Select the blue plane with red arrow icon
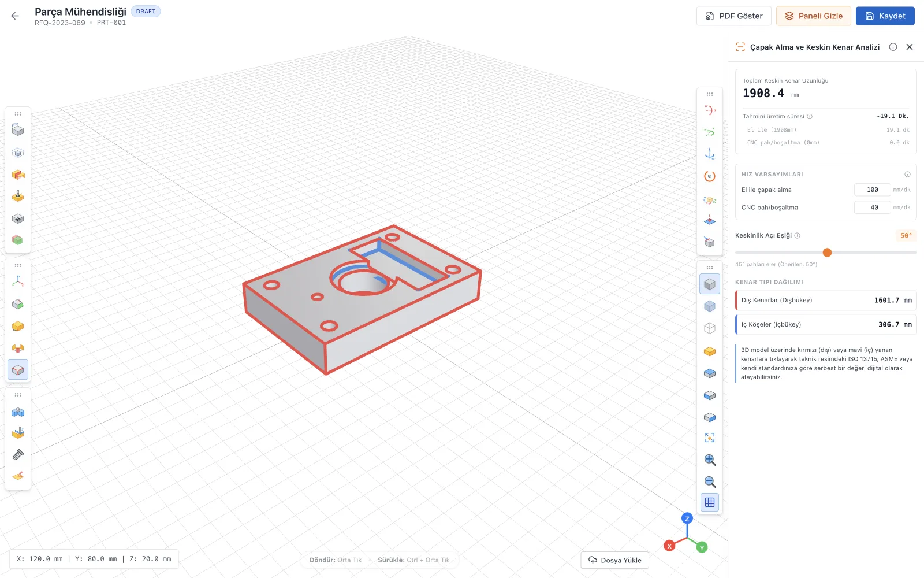 coord(710,220)
